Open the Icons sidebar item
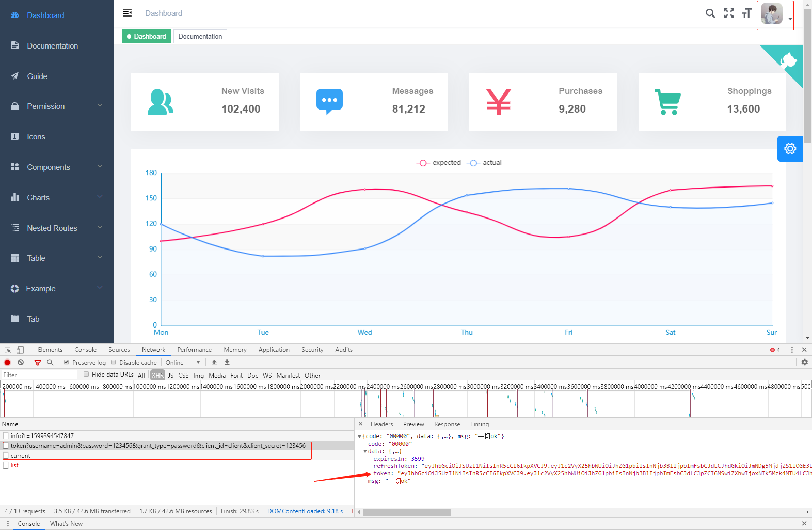The width and height of the screenshot is (812, 530). (x=57, y=137)
